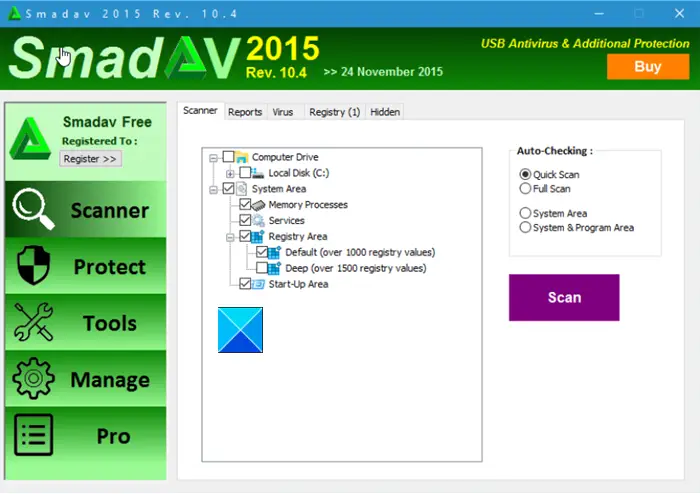The image size is (700, 494).
Task: Uncheck the Default registry values checkbox
Action: 262,252
